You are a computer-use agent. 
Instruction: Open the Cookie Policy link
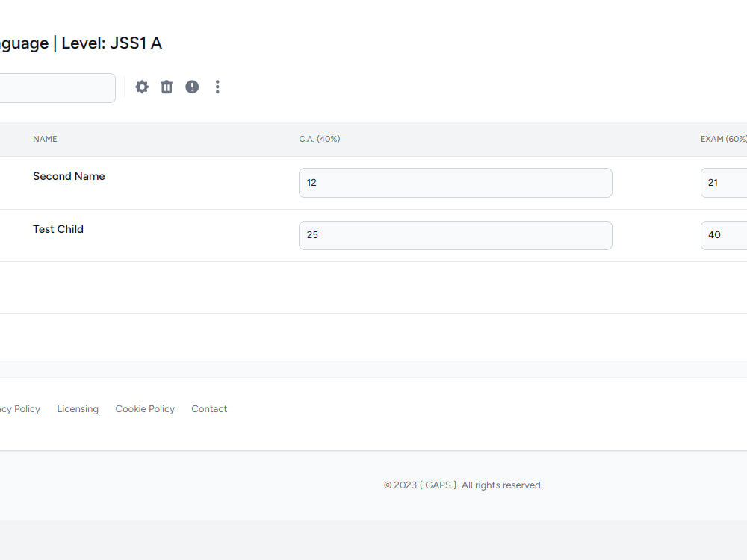[x=145, y=408]
